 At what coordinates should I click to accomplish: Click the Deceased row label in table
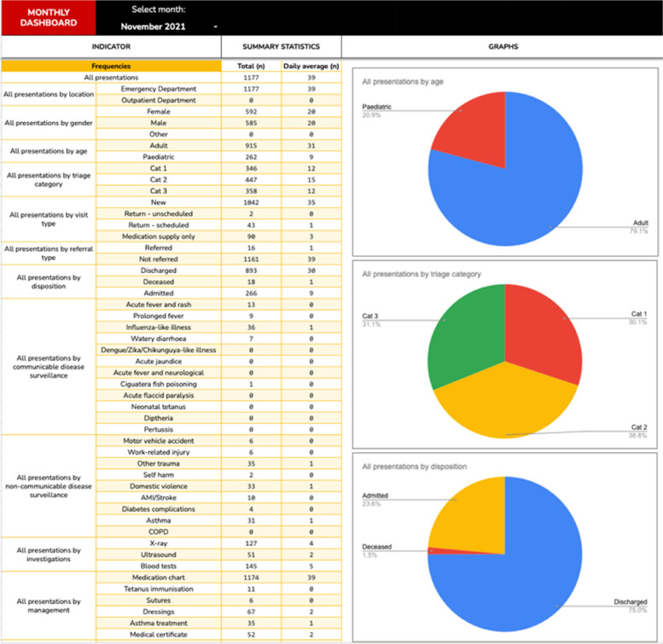[159, 281]
